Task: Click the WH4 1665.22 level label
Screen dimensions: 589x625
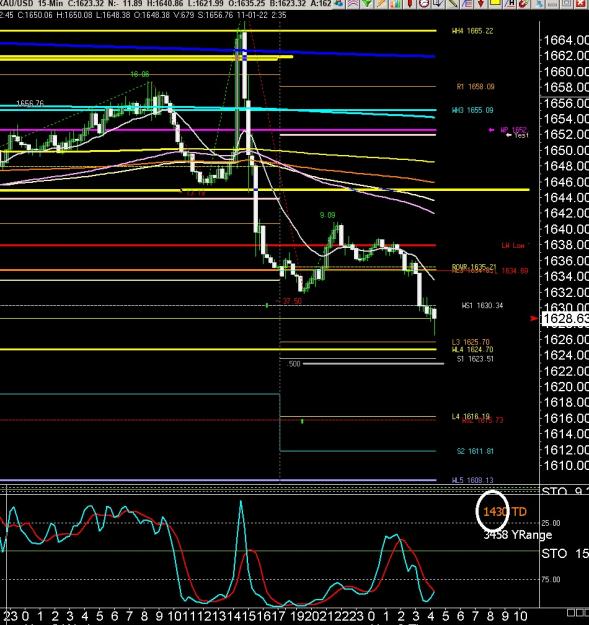Action: [472, 31]
